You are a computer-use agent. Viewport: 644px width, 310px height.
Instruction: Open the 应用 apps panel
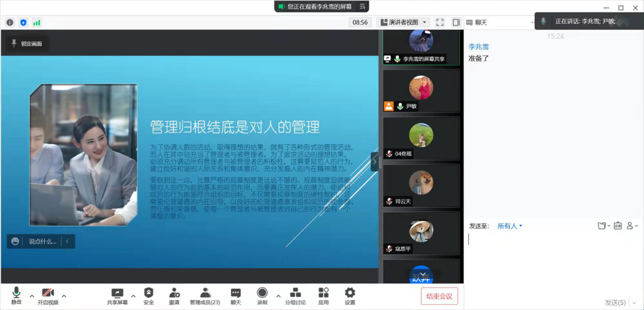[324, 296]
